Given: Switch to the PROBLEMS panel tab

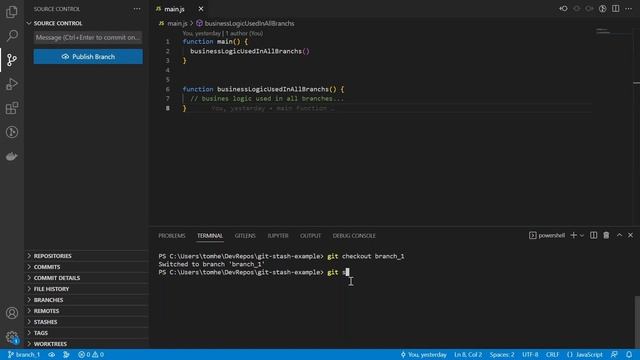Looking at the screenshot, I should (x=172, y=236).
